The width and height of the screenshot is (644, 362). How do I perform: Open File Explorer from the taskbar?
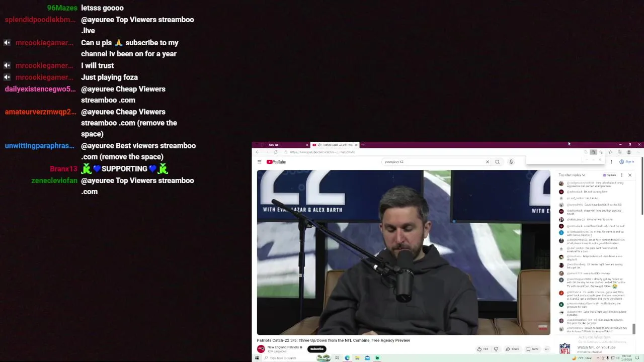(357, 358)
